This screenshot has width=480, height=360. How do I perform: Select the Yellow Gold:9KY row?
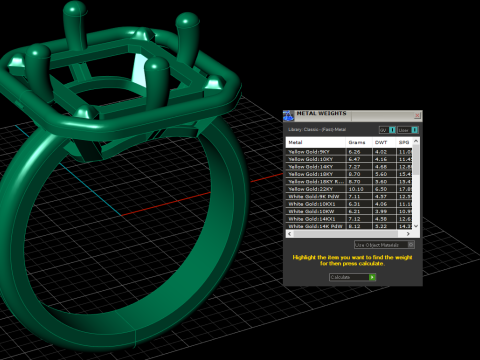(x=349, y=152)
